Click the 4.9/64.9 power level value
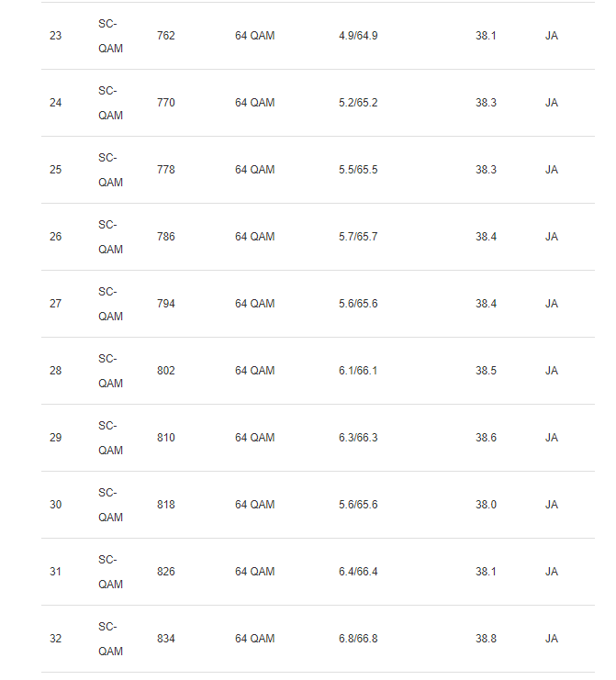616x680 pixels. 358,36
